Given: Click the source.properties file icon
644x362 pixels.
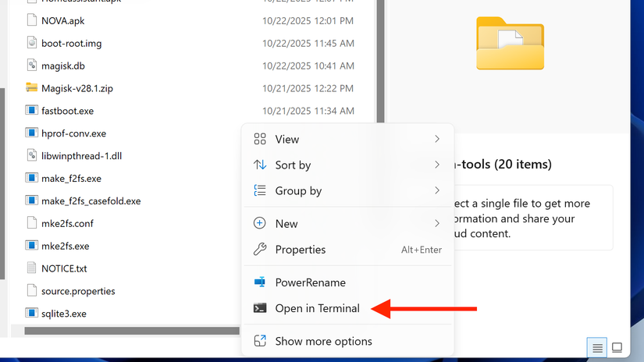Looking at the screenshot, I should coord(32,290).
